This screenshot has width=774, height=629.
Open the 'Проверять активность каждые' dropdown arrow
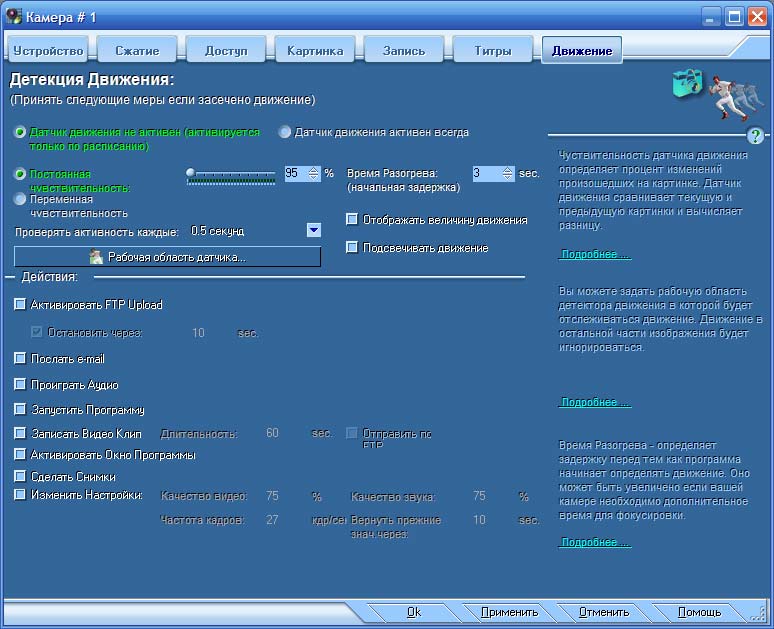coord(313,230)
